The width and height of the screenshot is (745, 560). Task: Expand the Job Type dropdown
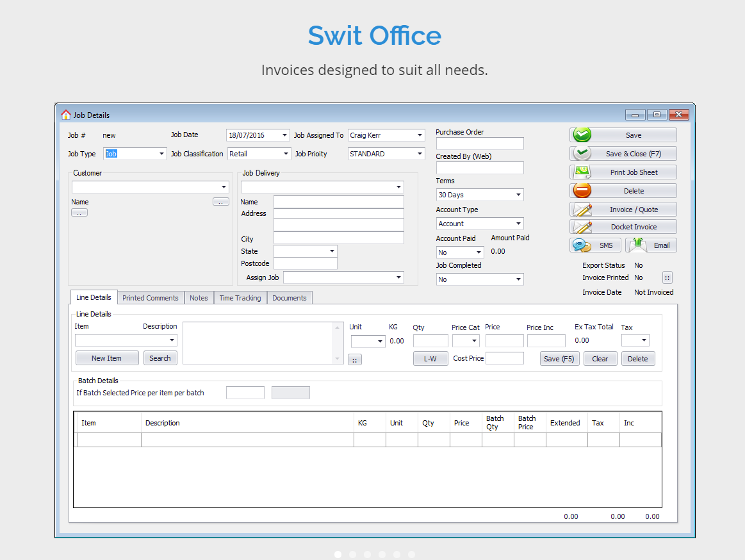click(161, 154)
